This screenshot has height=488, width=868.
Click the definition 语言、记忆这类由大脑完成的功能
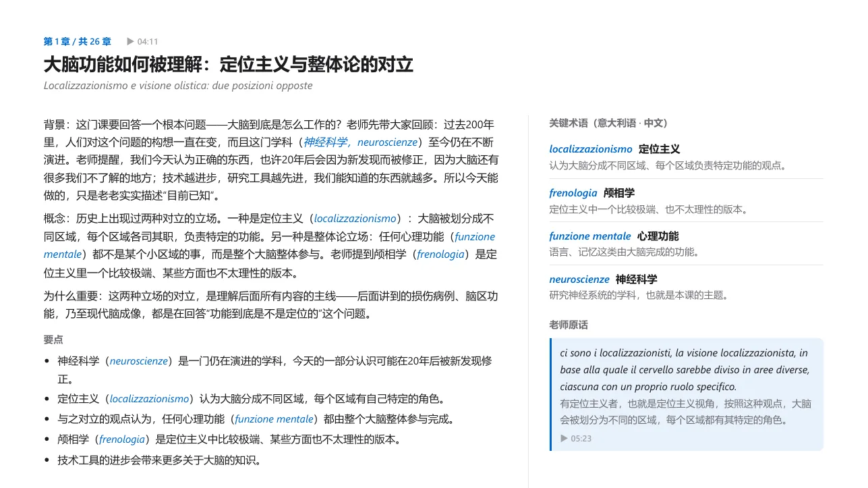pyautogui.click(x=625, y=252)
